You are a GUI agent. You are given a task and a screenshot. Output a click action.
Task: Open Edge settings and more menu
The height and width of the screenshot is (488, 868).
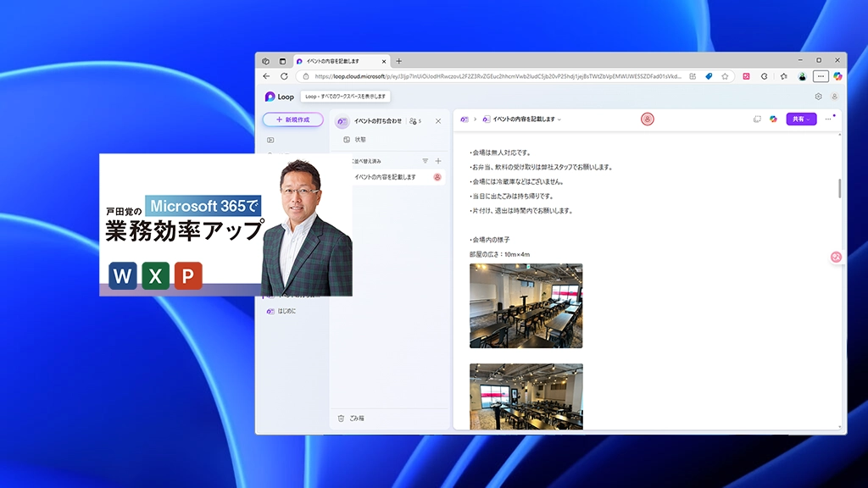click(820, 76)
